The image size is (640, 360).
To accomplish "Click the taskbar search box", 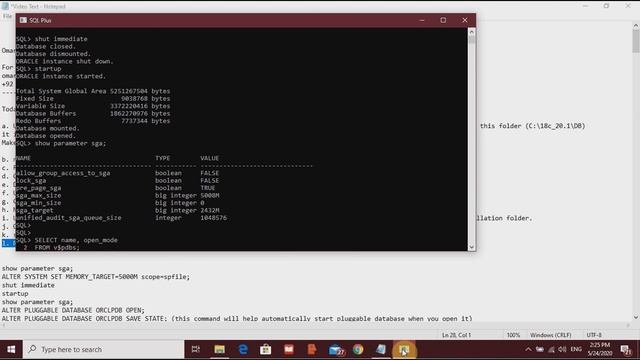I will pos(104,349).
